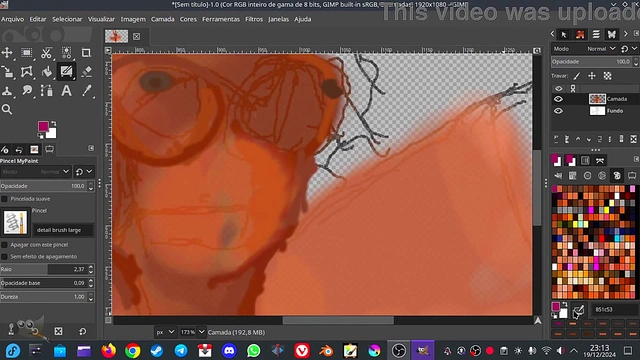
Task: Click the lock pixels brush icon
Action: coord(577,76)
